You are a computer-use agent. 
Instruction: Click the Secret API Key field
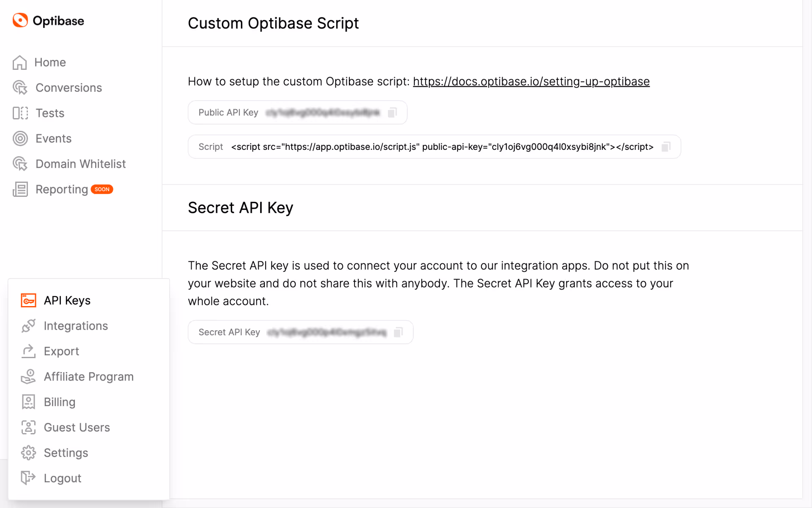[300, 332]
